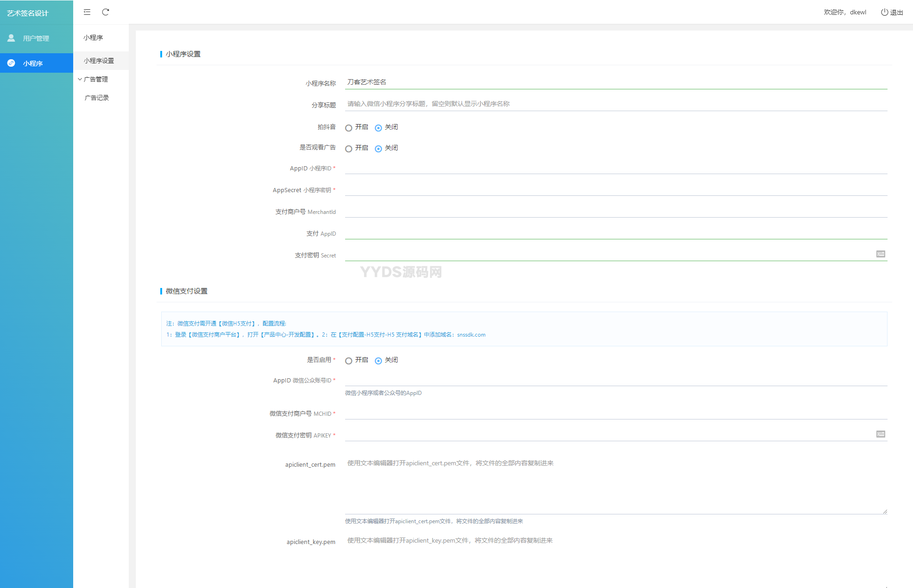913x588 pixels.
Task: Focus the 分享标题 input field
Action: (x=615, y=104)
